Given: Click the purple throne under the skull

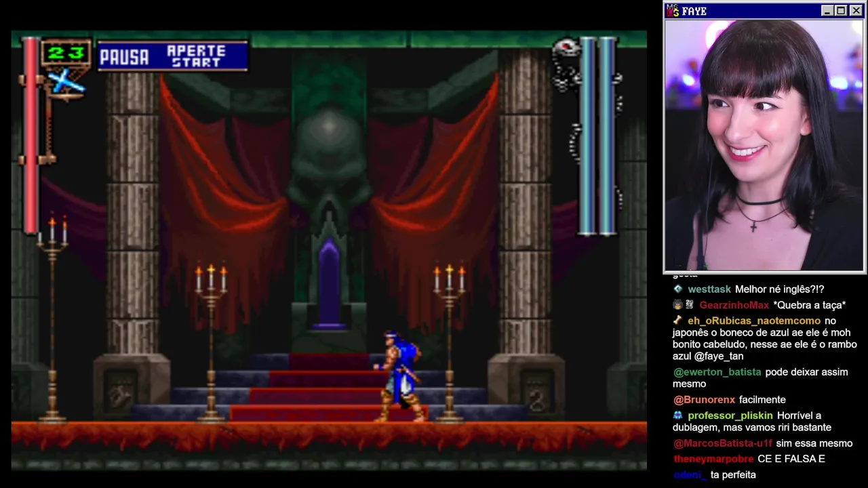Looking at the screenshot, I should 330,285.
